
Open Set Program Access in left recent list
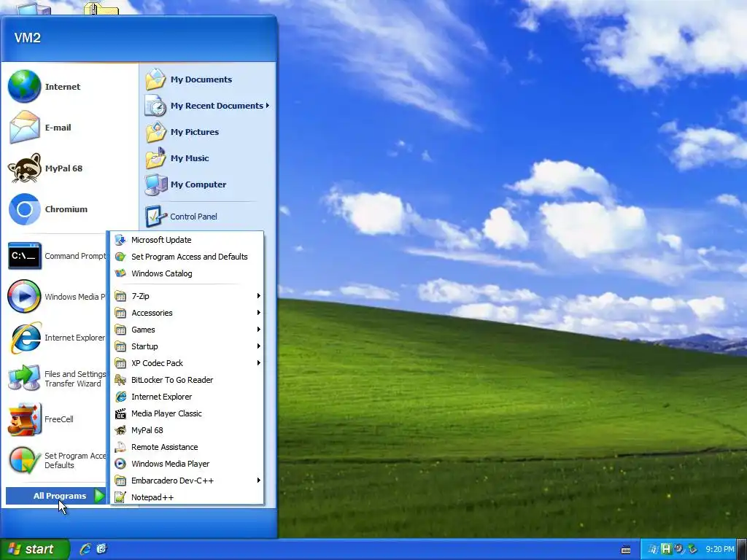24,460
